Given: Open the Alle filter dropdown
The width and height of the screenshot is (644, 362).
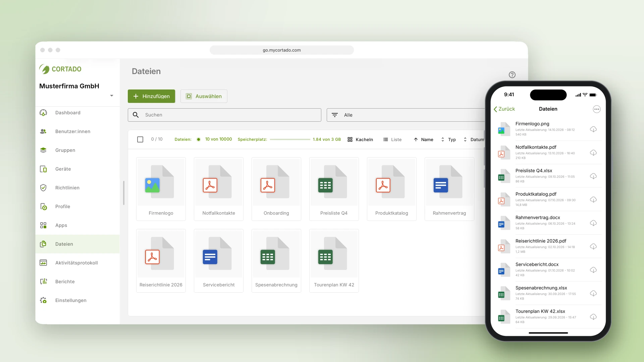Looking at the screenshot, I should click(406, 115).
